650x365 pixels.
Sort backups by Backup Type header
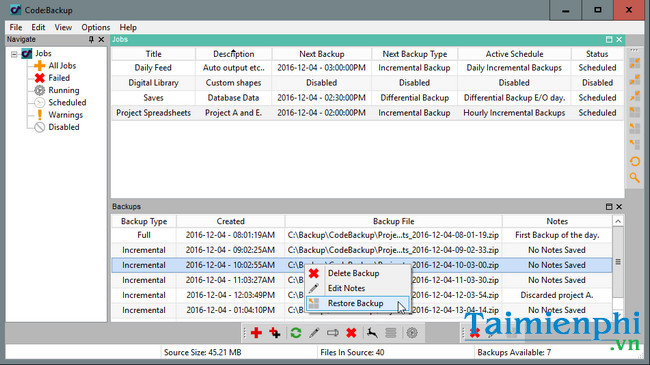pos(144,221)
